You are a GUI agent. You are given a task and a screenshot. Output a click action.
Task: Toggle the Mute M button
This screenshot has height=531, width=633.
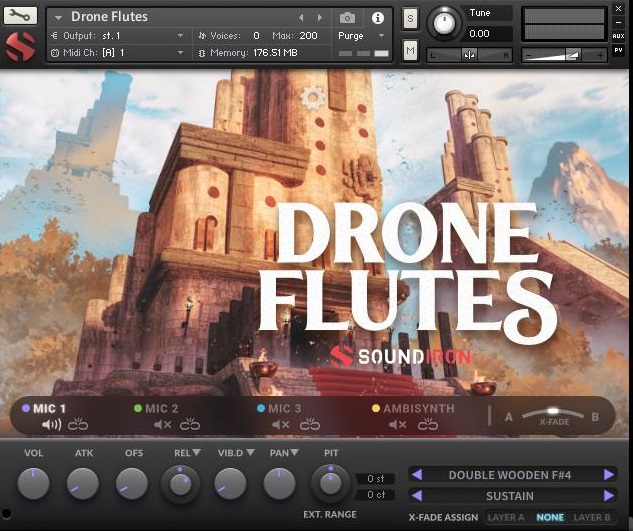pos(410,50)
